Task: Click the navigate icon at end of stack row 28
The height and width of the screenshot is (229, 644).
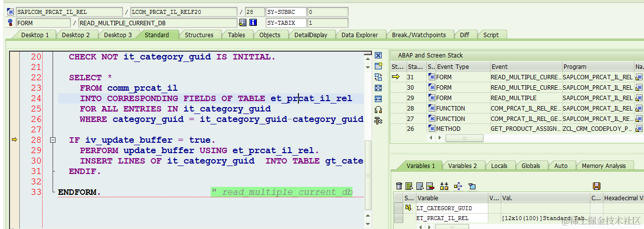Action: [639, 108]
